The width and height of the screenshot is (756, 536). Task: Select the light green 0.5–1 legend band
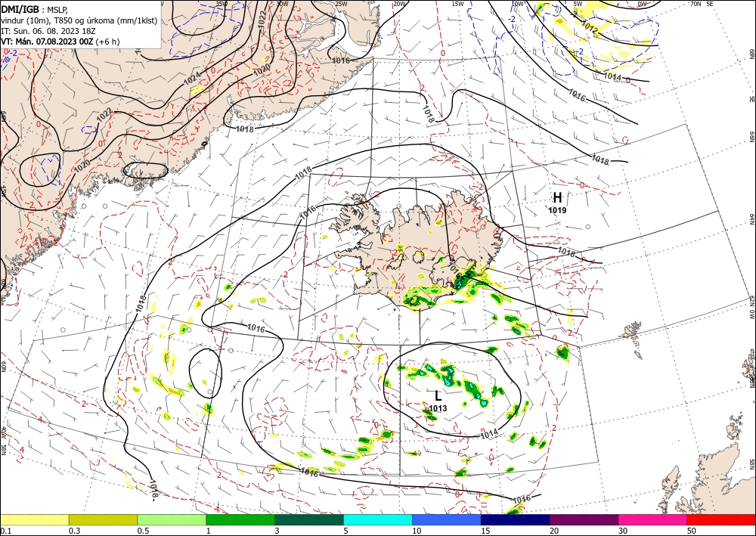click(172, 519)
